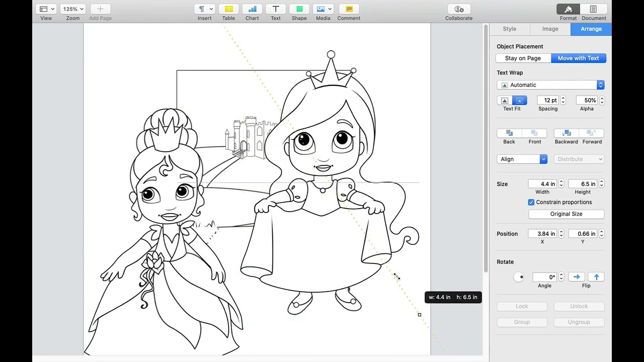Screen dimensions: 644x362
Task: Click the Collaborate icon
Action: (x=459, y=9)
